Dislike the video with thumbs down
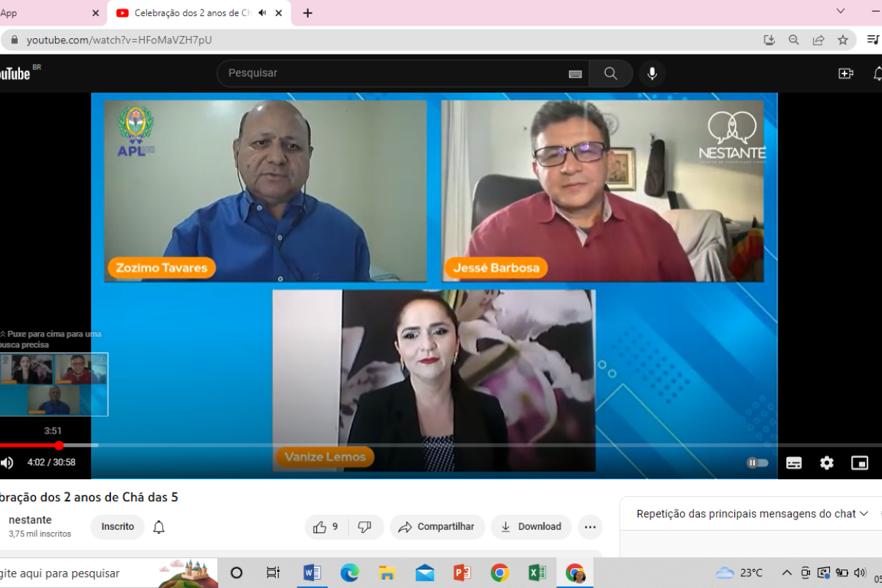 tap(365, 527)
